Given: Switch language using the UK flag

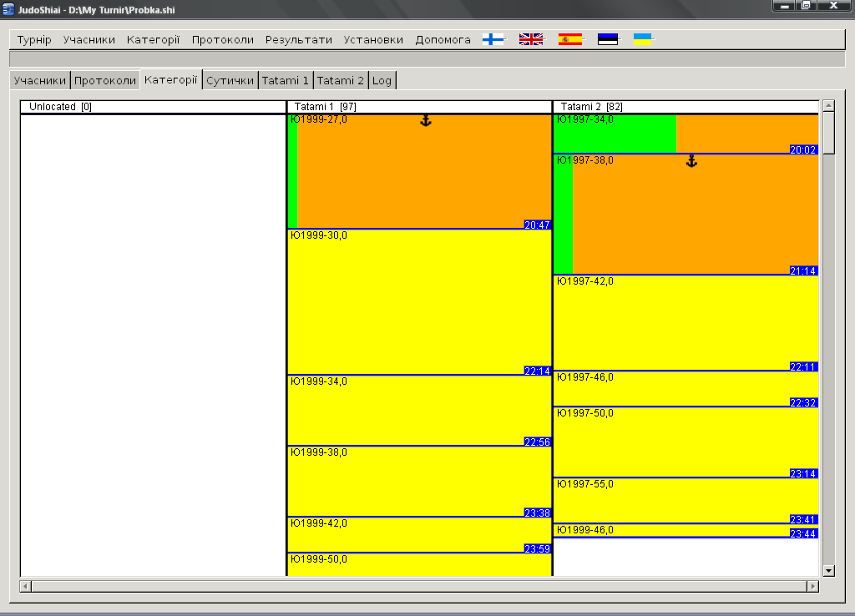Looking at the screenshot, I should click(x=531, y=39).
